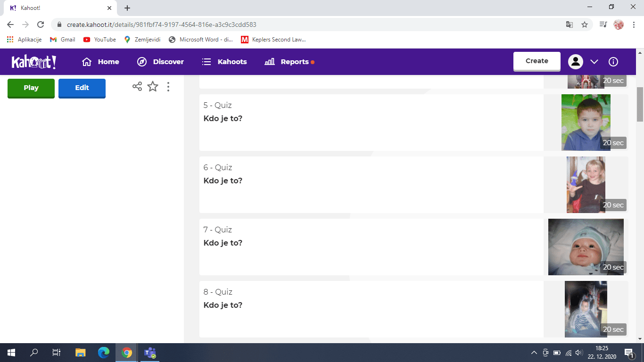The image size is (644, 362).
Task: Click the address bar URL
Action: (x=162, y=25)
